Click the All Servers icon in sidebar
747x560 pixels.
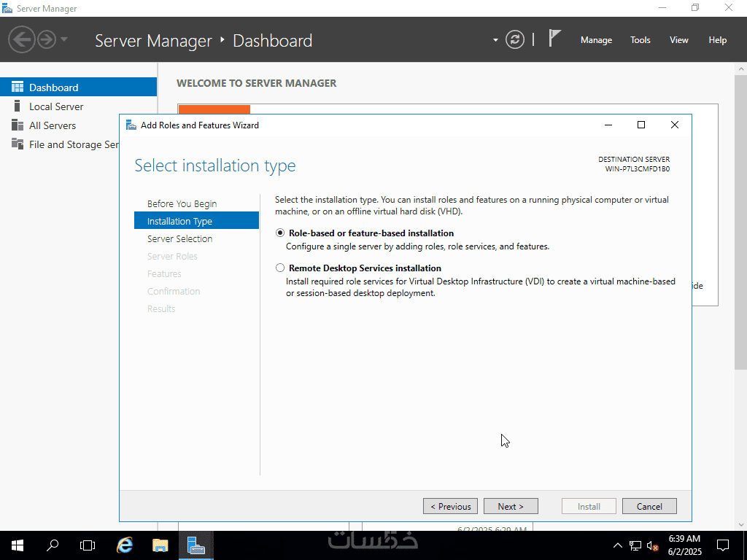click(18, 125)
